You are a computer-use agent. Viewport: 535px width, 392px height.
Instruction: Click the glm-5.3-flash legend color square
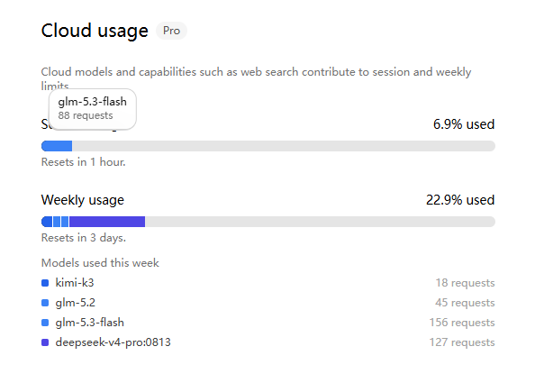(45, 323)
